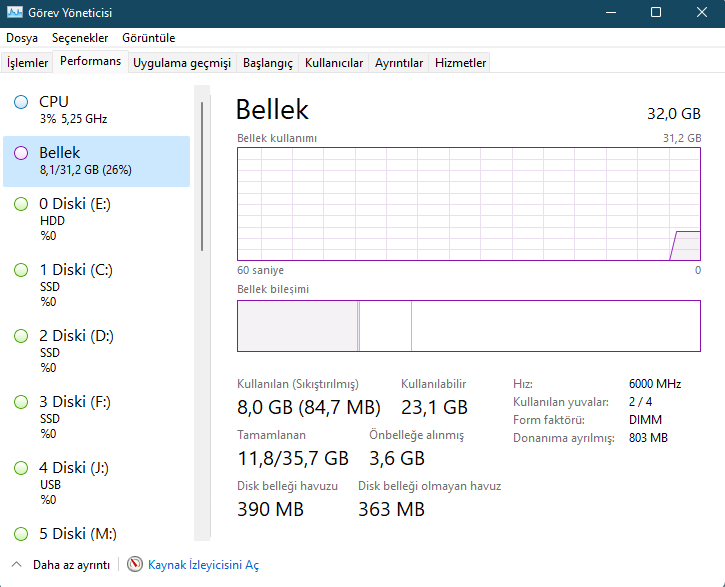Viewport: 725px width, 587px height.
Task: Click the Bellek bileşimi composition bar
Action: 469,326
